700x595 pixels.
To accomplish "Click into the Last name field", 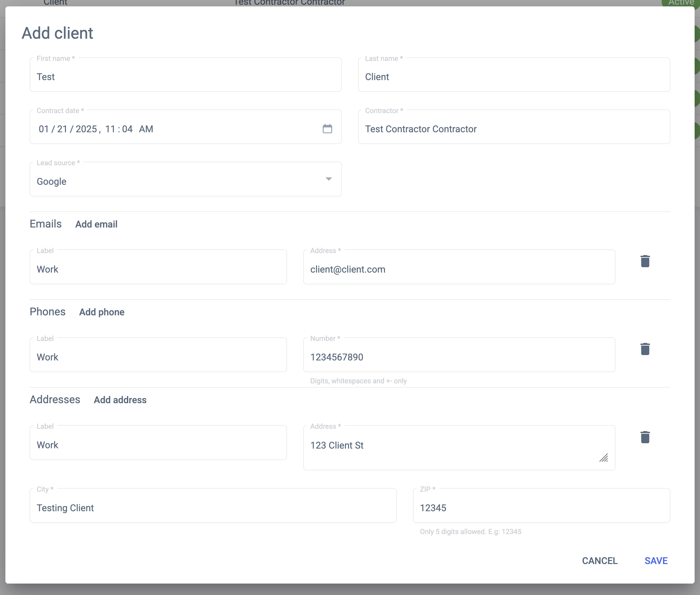I will 514,77.
